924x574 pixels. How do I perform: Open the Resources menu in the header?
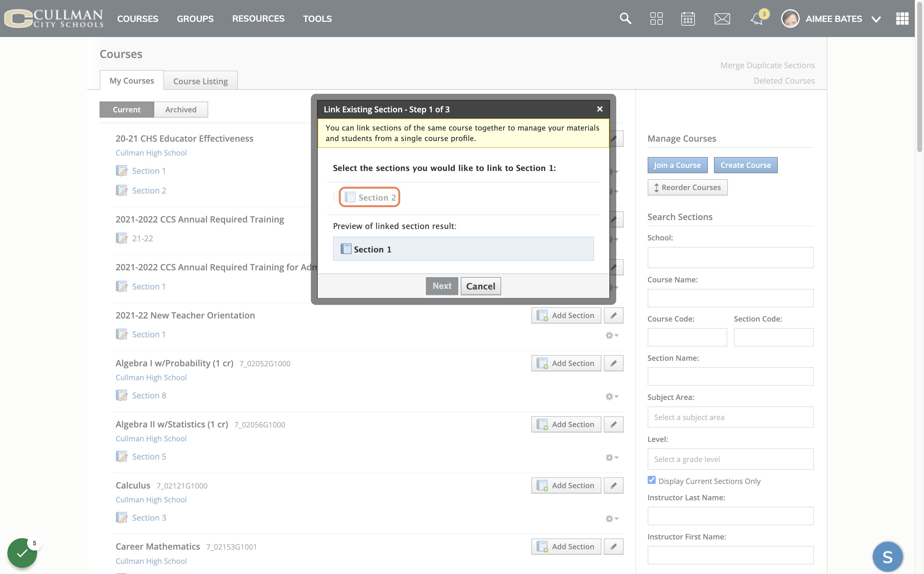[x=258, y=19]
